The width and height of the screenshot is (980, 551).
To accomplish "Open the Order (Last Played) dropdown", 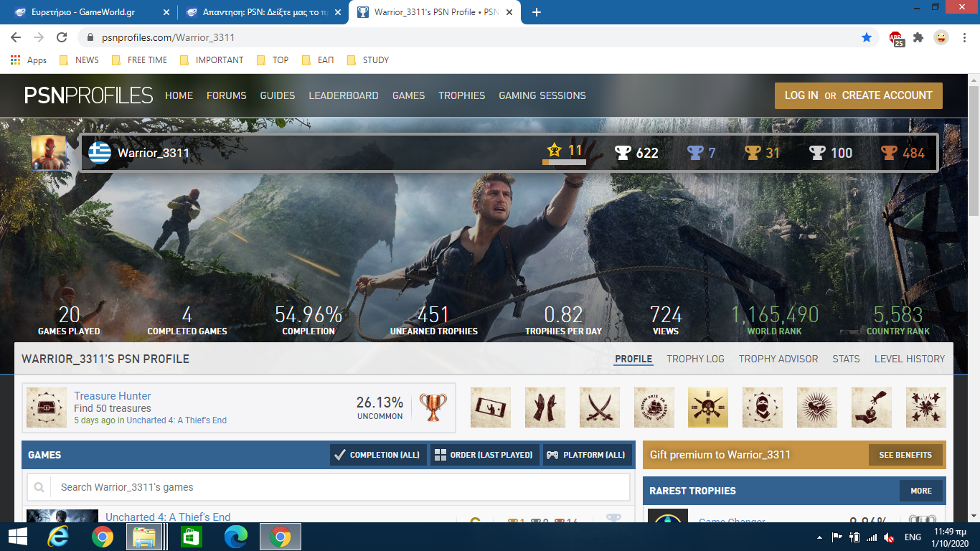I will 484,455.
